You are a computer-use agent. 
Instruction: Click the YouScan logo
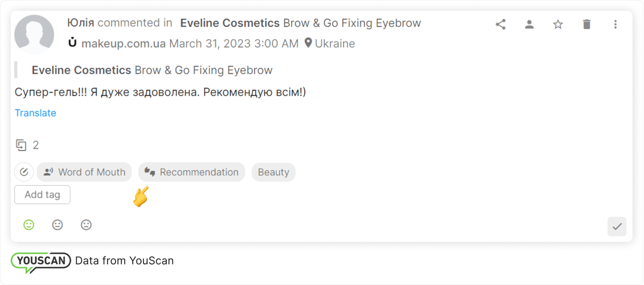click(x=41, y=261)
